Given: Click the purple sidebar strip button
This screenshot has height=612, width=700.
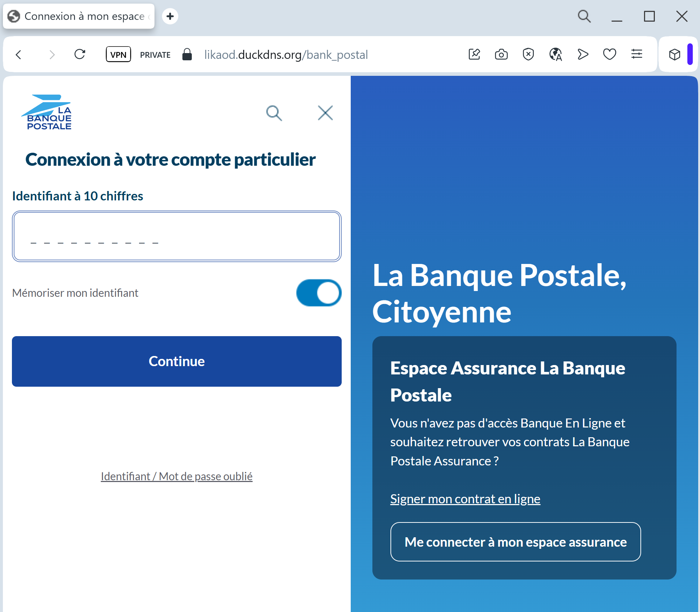Looking at the screenshot, I should 690,54.
